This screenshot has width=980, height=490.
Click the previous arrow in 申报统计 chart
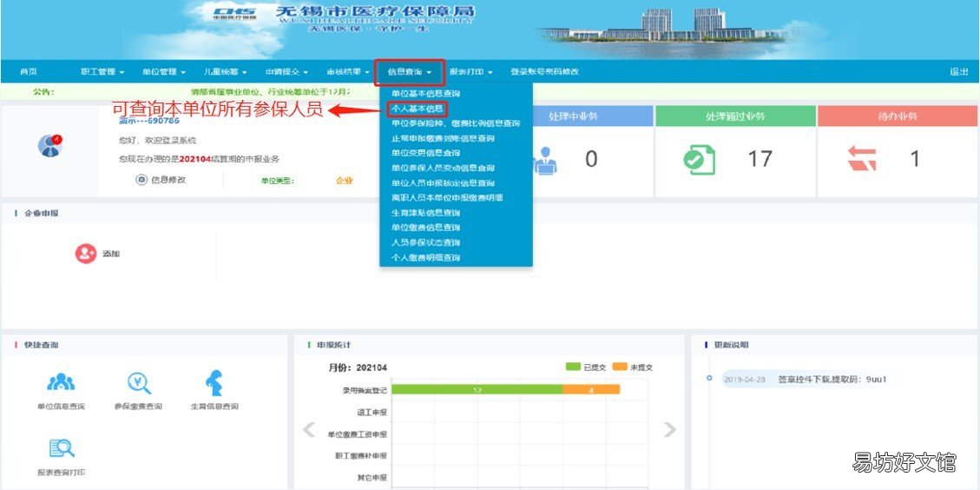(x=309, y=429)
